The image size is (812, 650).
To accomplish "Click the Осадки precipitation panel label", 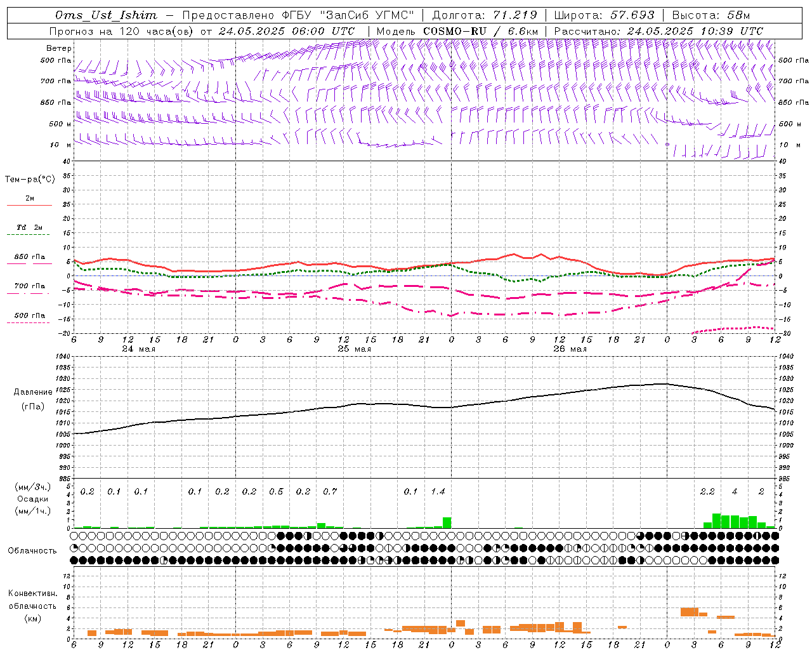I will tap(33, 499).
